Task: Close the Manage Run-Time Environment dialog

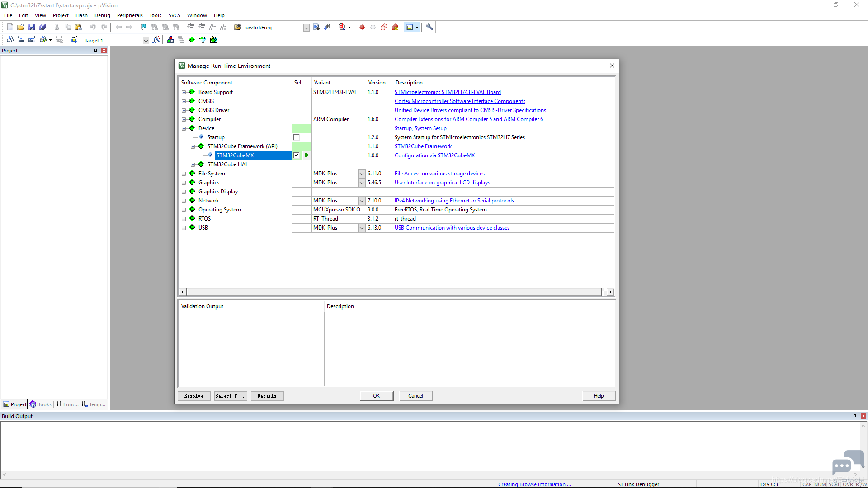Action: (x=612, y=66)
